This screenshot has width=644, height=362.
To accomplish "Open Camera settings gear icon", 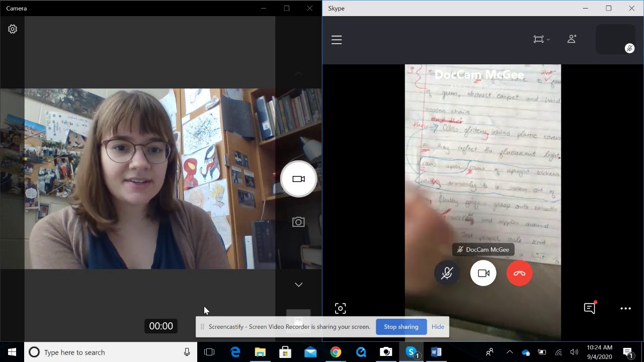I will coord(13,29).
